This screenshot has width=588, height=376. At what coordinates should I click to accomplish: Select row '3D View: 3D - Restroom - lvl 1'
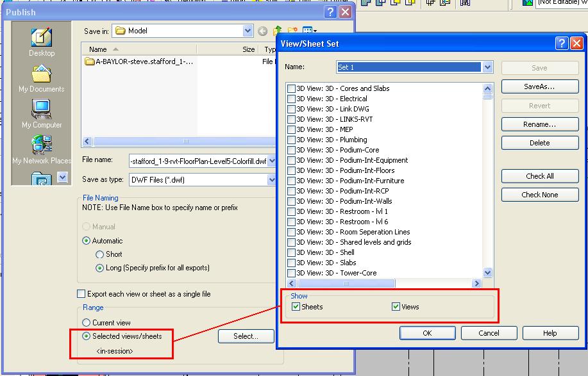click(x=384, y=211)
